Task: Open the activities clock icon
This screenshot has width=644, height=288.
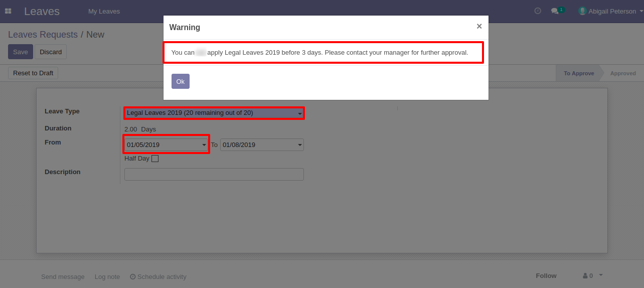Action: click(x=538, y=11)
